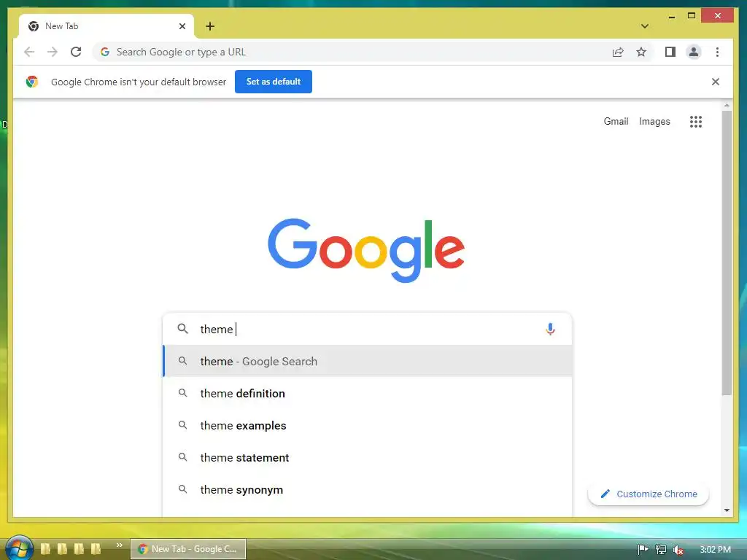This screenshot has height=560, width=747.
Task: Click the scrollbar down arrow
Action: coord(727,510)
